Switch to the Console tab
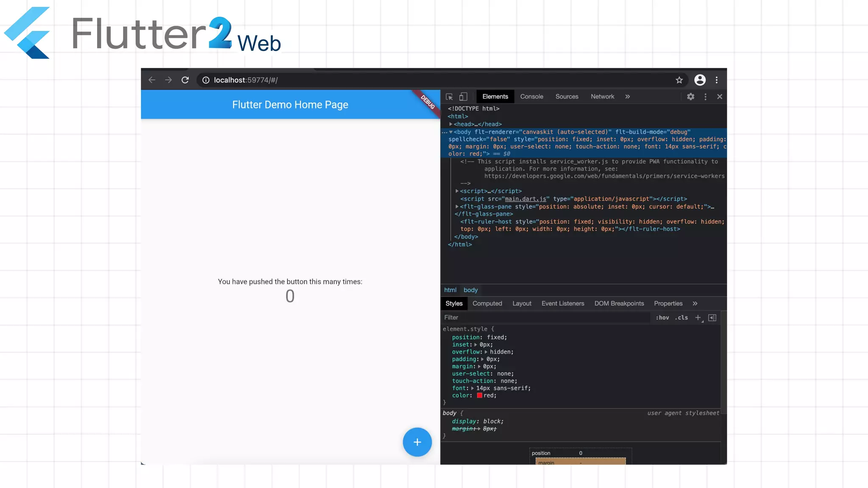Viewport: 868px width, 488px height. [x=531, y=97]
